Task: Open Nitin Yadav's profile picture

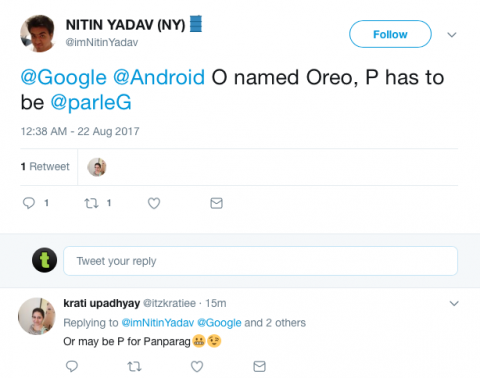Action: pos(38,33)
